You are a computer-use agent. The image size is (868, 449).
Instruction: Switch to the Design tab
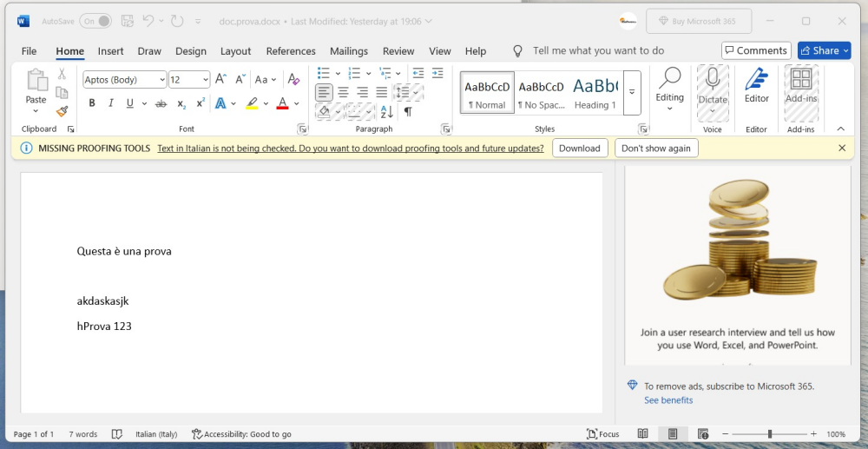coord(190,51)
